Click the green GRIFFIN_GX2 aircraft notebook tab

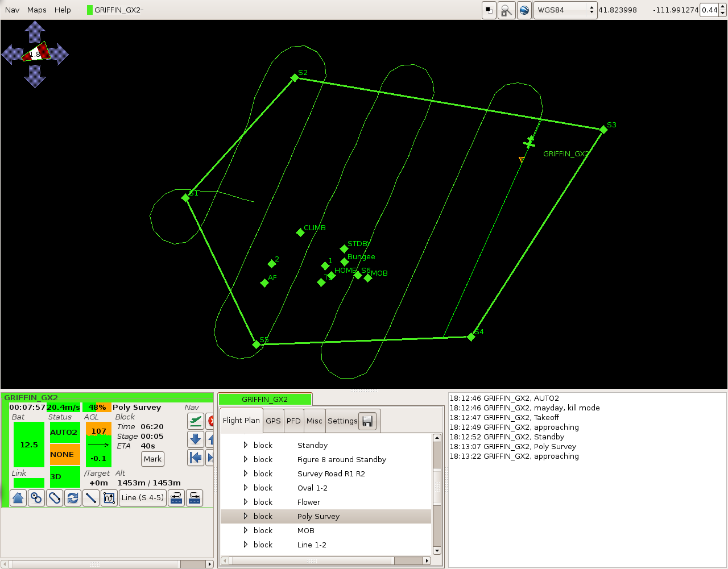coord(265,399)
